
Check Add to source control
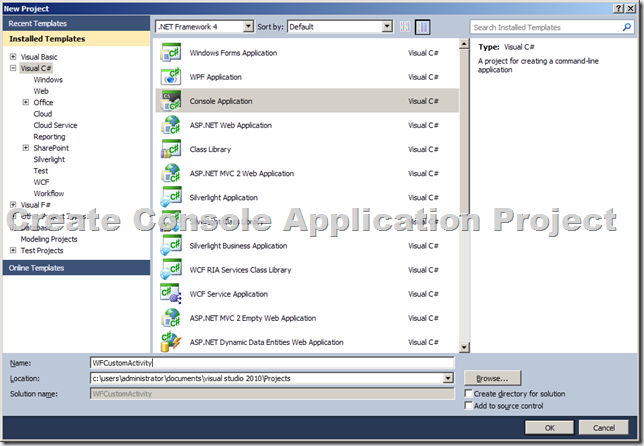pos(468,405)
